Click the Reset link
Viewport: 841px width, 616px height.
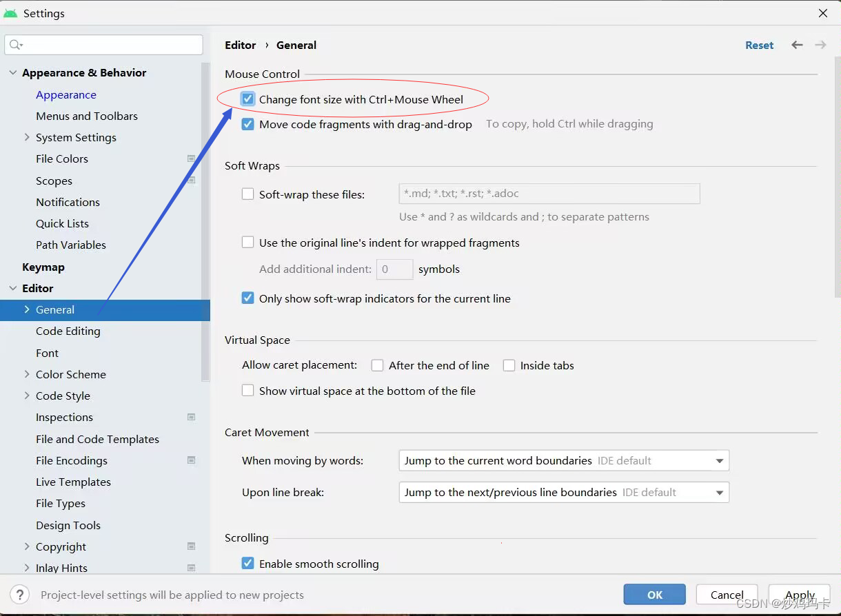(x=760, y=45)
